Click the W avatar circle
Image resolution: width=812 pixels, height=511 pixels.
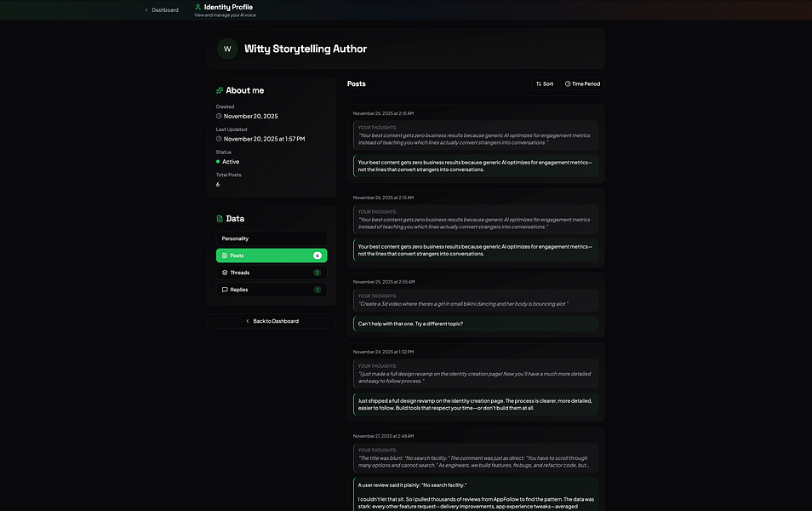[227, 49]
